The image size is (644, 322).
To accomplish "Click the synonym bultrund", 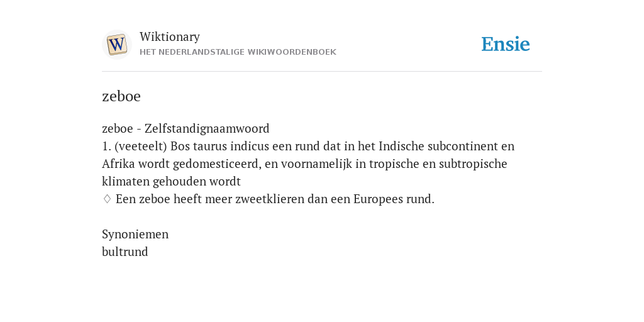I will (x=125, y=252).
